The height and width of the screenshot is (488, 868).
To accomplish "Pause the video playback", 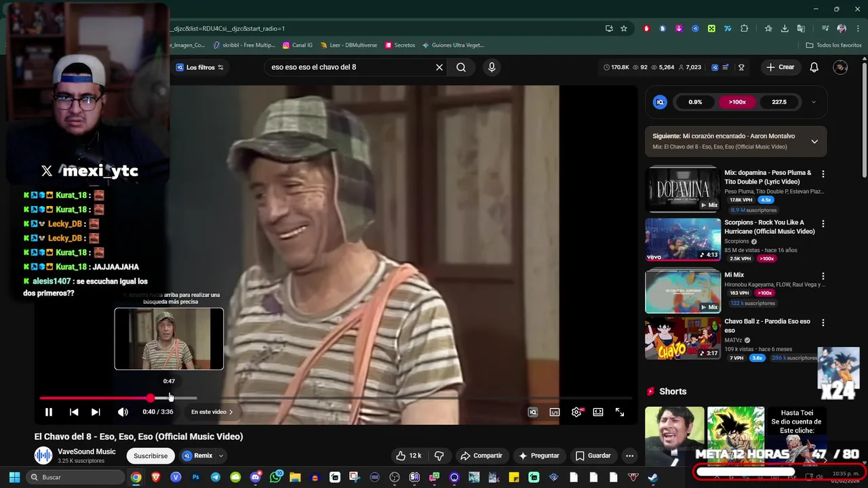I will (49, 412).
